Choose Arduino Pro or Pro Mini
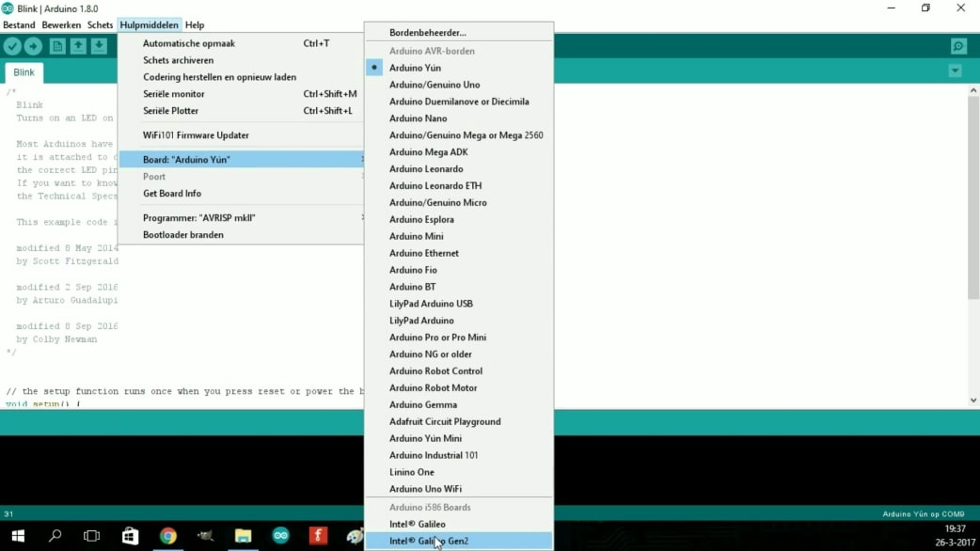The height and width of the screenshot is (551, 980). click(x=459, y=338)
